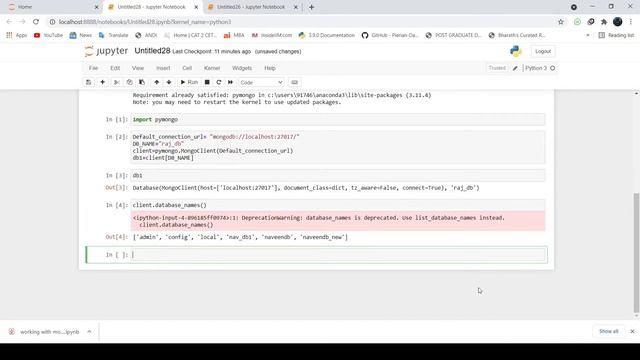Move selected cell up arrow
Viewport: 640px width, 360px height.
[156, 82]
